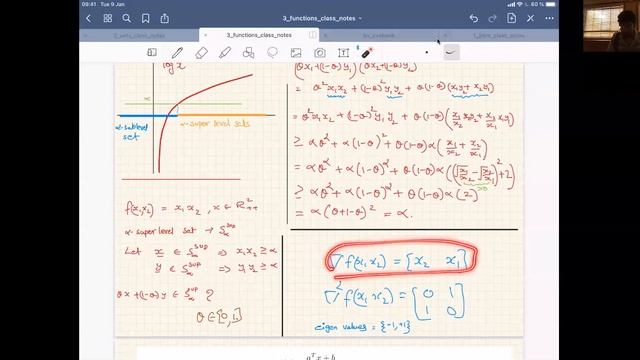
Task: Tap the status bar battery indicator
Action: pyautogui.click(x=551, y=4)
